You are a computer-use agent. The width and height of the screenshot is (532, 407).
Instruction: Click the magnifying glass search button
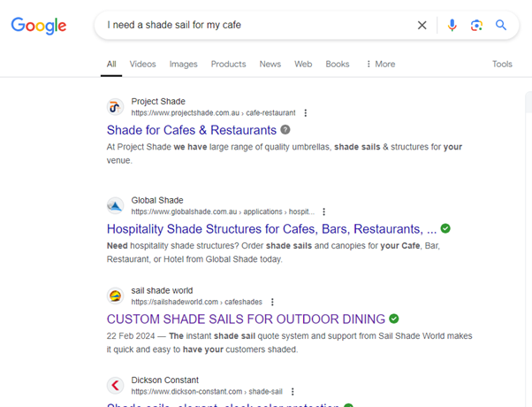pyautogui.click(x=501, y=25)
